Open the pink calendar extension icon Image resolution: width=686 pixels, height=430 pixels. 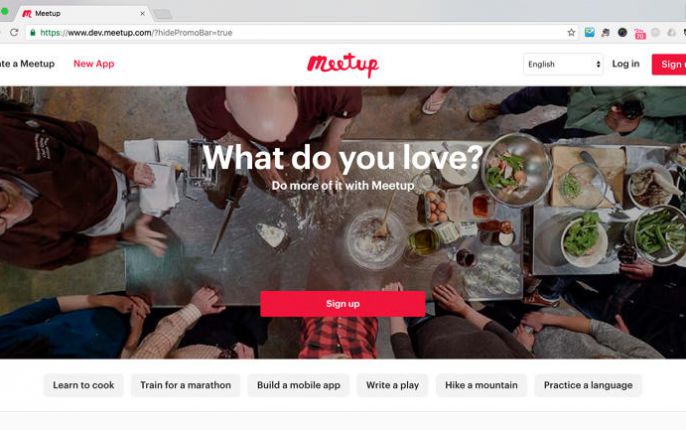click(x=640, y=34)
